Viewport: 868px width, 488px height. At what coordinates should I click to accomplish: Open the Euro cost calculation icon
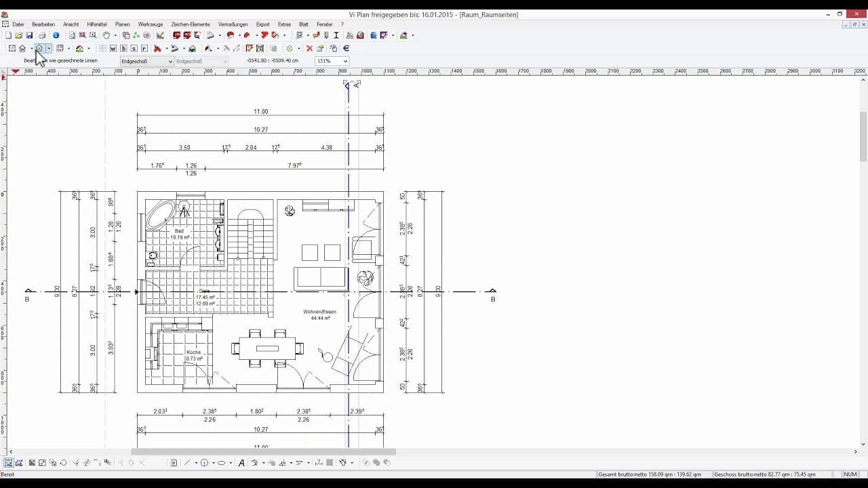pos(346,48)
